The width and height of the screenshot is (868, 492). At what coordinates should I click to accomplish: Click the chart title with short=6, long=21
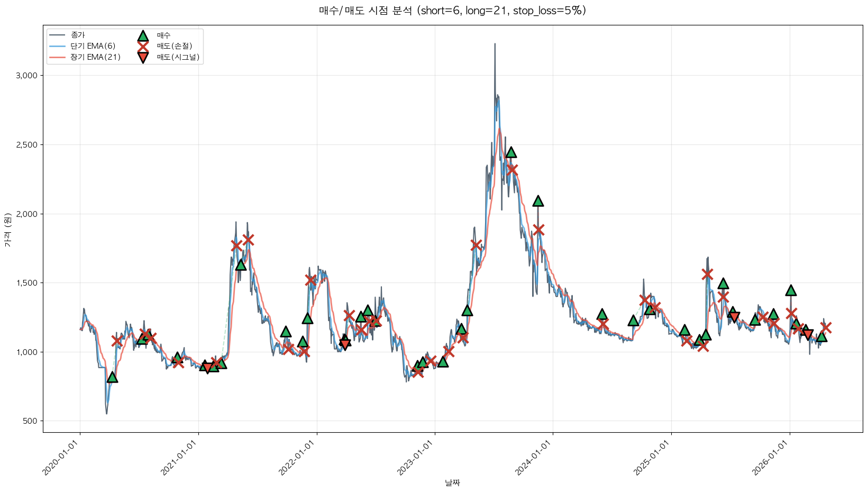click(x=452, y=11)
